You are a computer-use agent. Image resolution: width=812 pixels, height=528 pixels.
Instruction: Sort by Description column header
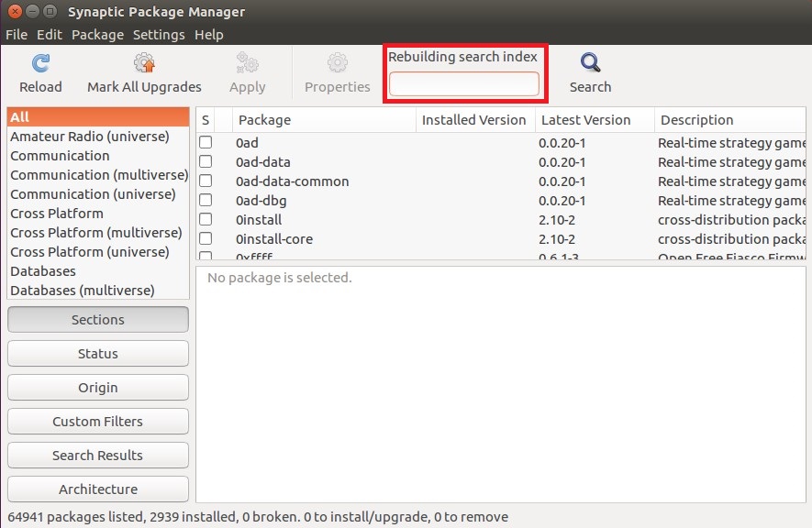coord(730,120)
